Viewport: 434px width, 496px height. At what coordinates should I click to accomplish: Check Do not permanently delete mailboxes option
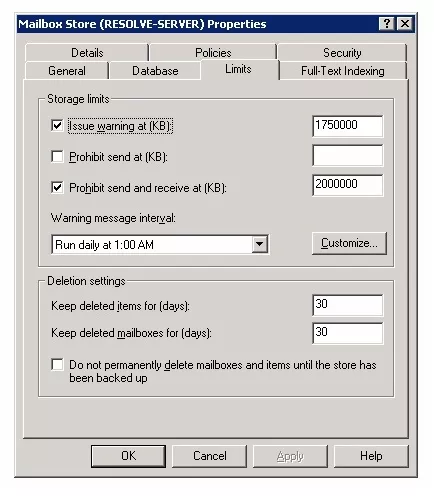point(57,364)
